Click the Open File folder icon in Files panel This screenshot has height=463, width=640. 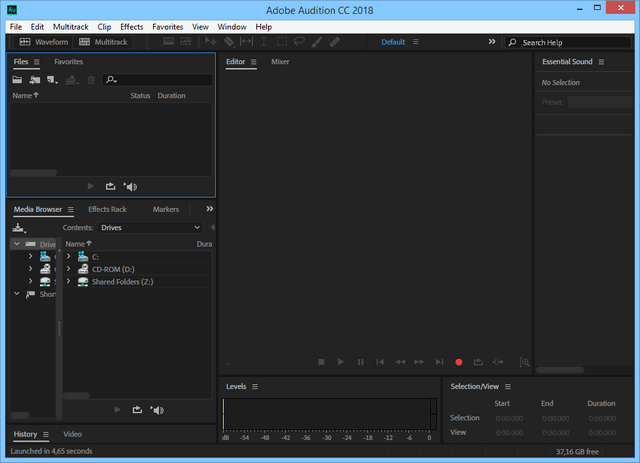coord(17,79)
